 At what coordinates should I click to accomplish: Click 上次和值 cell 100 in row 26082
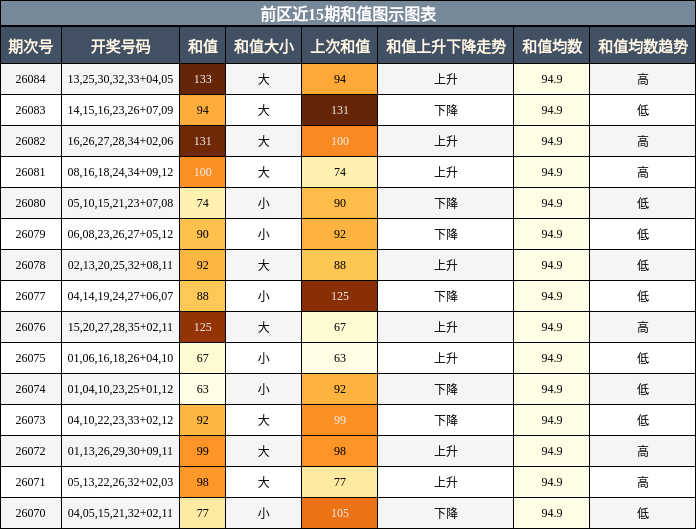(340, 141)
